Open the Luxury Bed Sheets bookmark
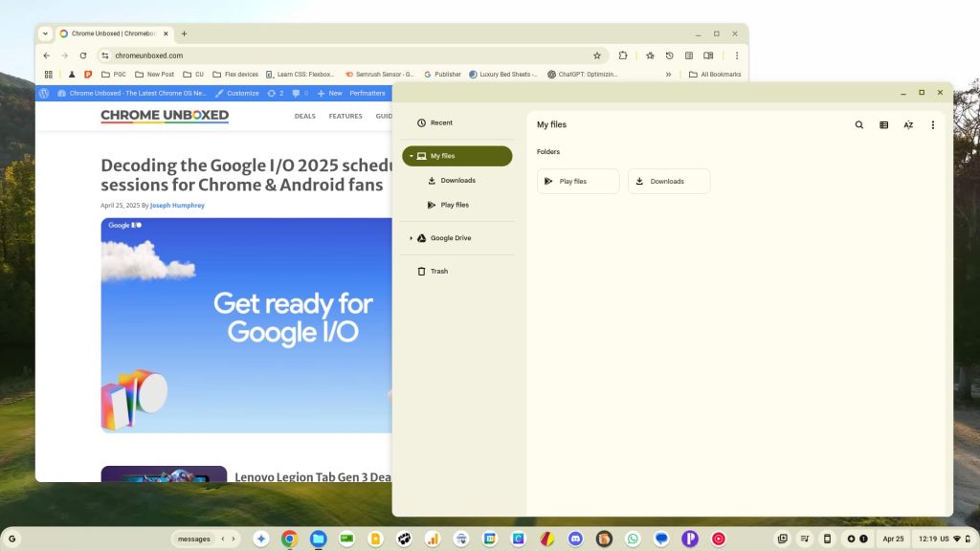Screen dimensions: 980x551 503,75
